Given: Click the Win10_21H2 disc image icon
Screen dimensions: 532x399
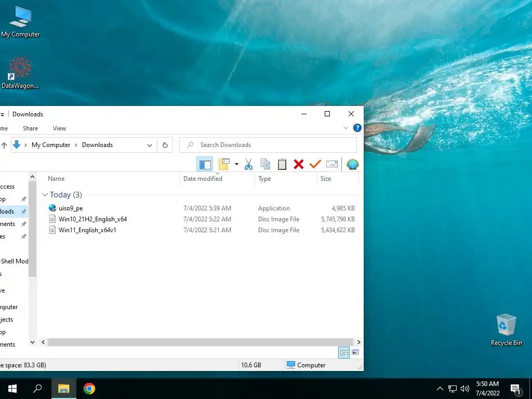Looking at the screenshot, I should [x=52, y=219].
